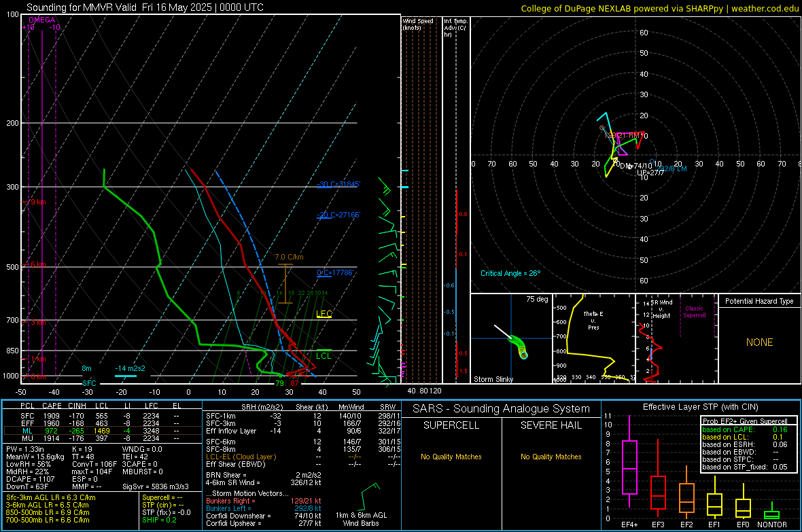
Task: Click the green LCL label on skew-T
Action: point(324,355)
